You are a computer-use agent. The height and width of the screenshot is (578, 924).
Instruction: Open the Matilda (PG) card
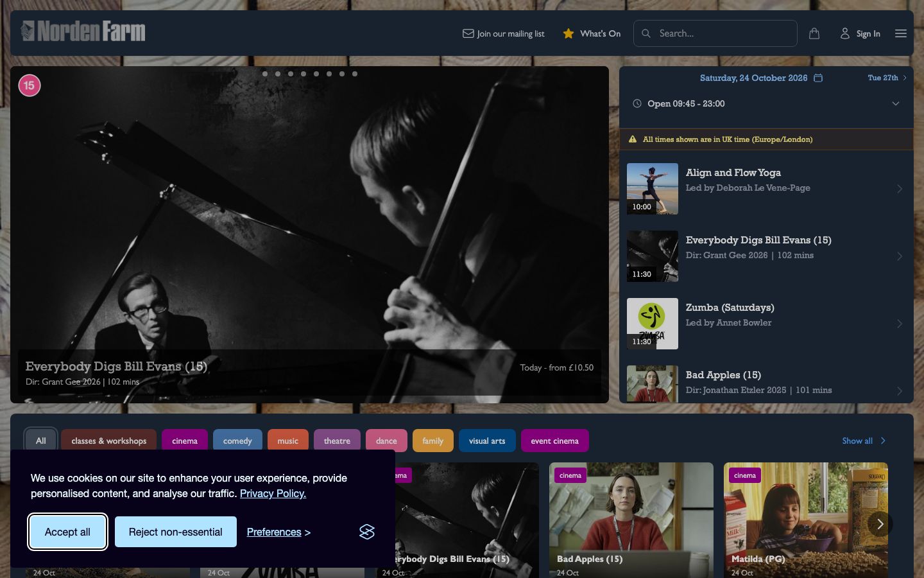806,520
